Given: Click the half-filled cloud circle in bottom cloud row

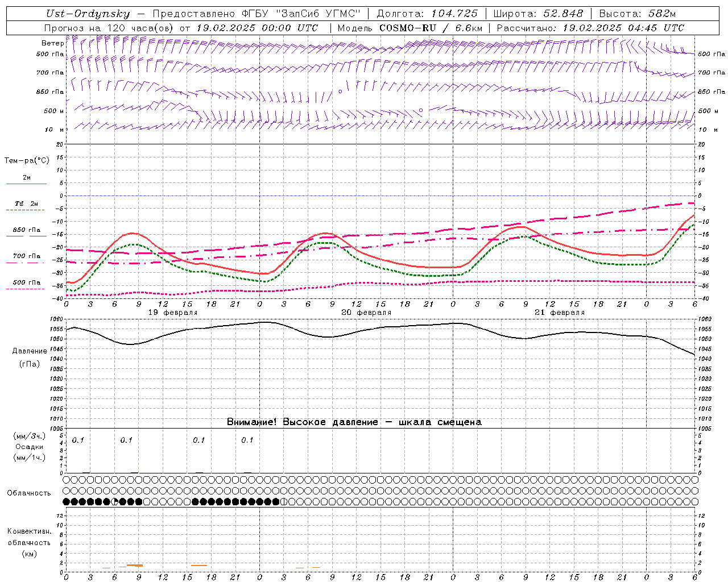Looking at the screenshot, I should click(114, 502).
